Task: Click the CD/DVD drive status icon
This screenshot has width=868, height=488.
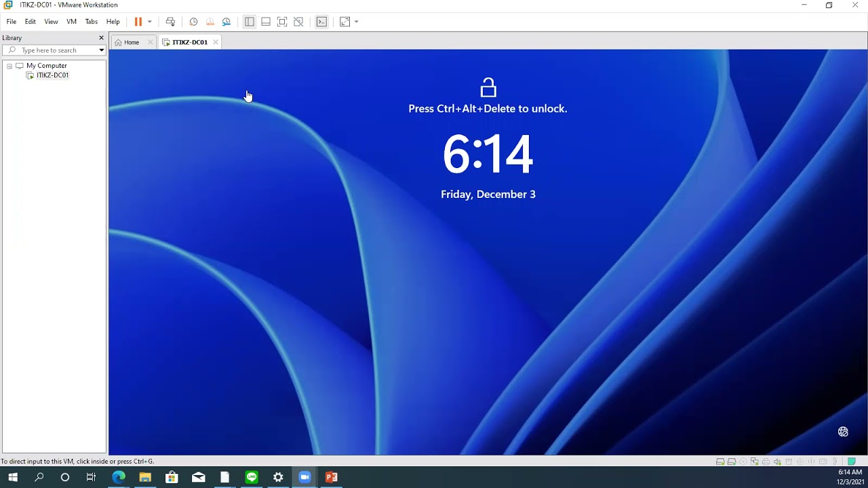Action: pos(743,462)
